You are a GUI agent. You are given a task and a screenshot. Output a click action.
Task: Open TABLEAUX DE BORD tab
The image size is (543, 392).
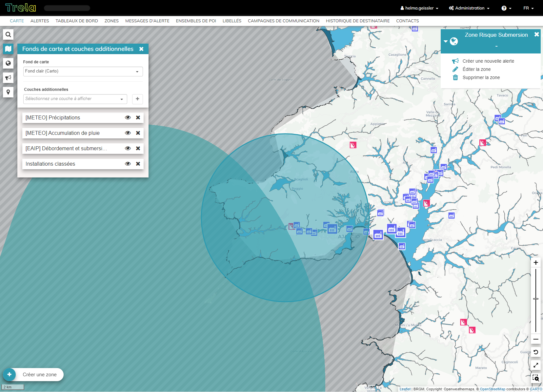77,21
